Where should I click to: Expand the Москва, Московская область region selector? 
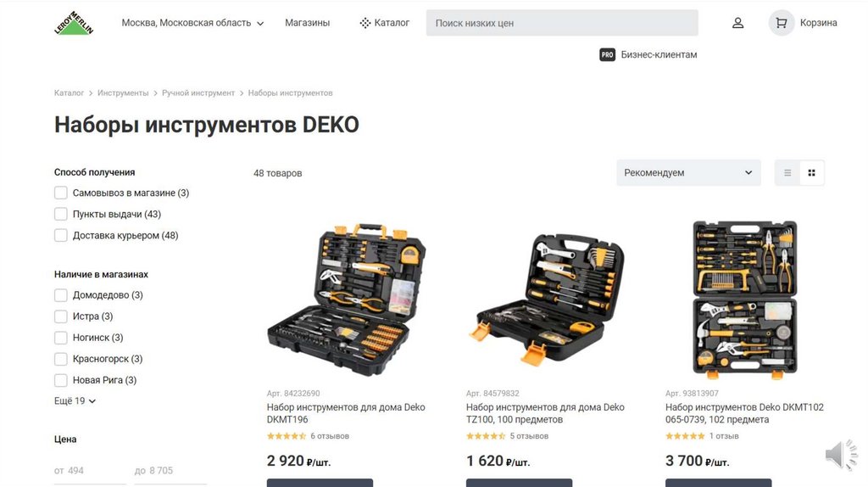point(192,23)
